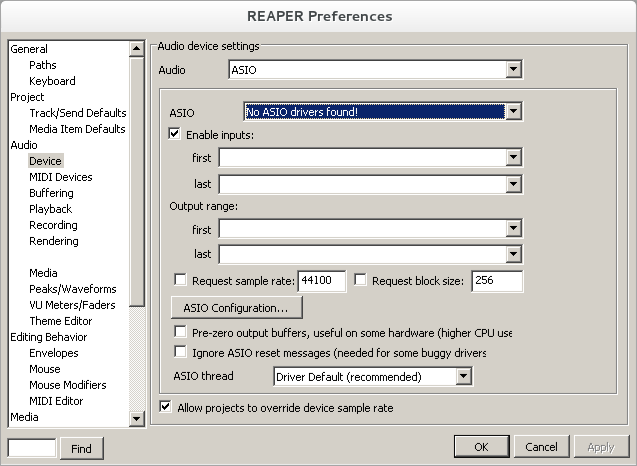
Task: Open Theme Editor page
Action: [61, 321]
